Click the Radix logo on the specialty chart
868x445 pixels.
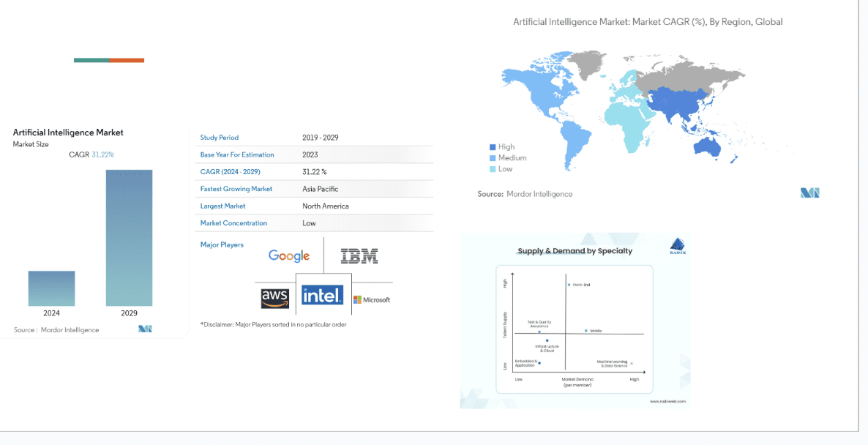point(678,246)
